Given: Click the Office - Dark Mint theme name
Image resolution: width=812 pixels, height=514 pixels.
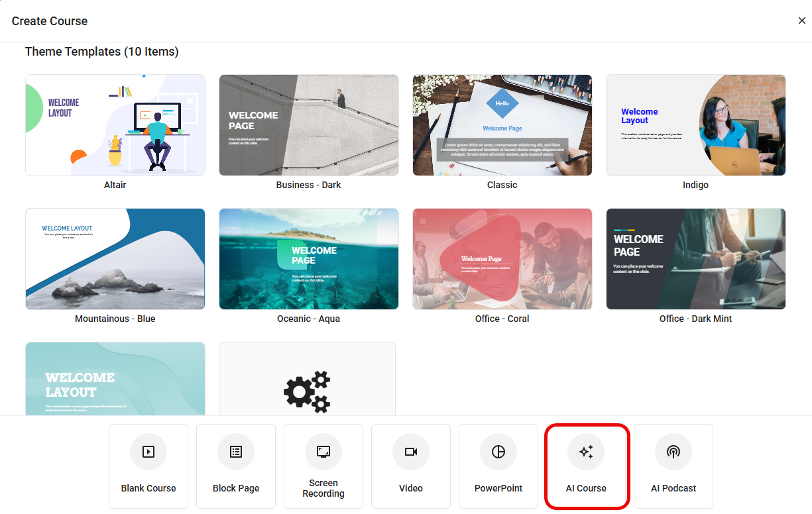Looking at the screenshot, I should (x=696, y=319).
